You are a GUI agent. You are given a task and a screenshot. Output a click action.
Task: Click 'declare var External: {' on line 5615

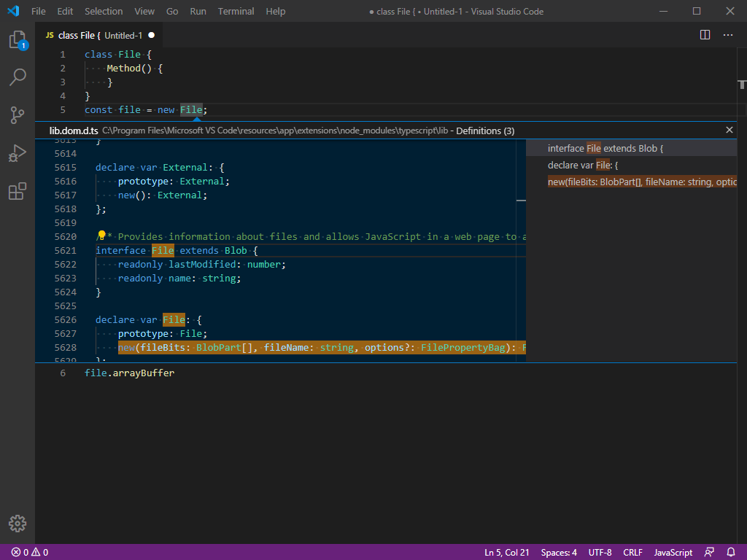pyautogui.click(x=160, y=168)
